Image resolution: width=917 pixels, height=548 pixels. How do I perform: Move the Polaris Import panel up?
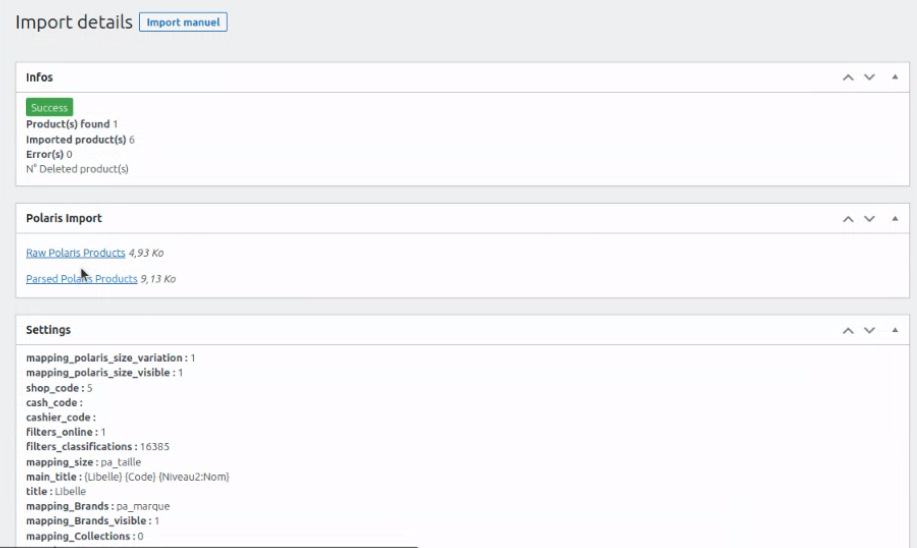tap(848, 219)
